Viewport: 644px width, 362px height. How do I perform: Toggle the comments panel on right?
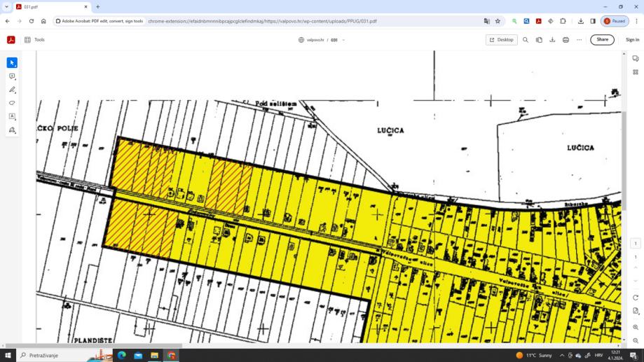(x=636, y=59)
